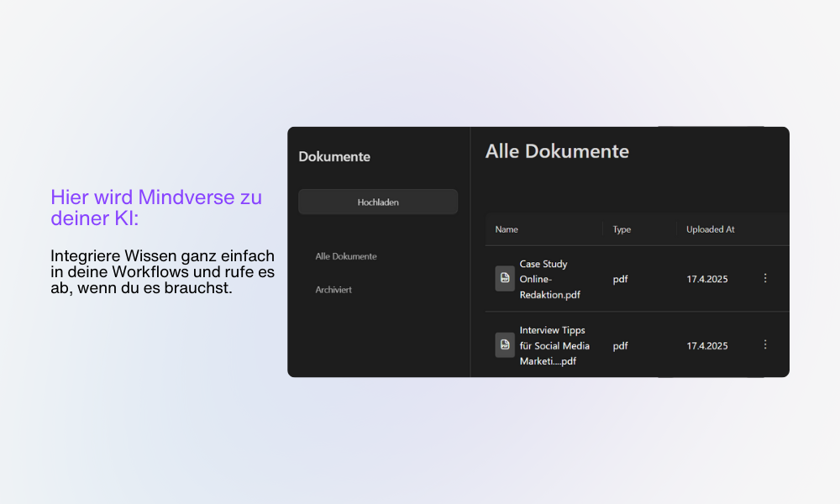Click the upload date of Case Study document
Screen dimensions: 840x504
pos(706,278)
